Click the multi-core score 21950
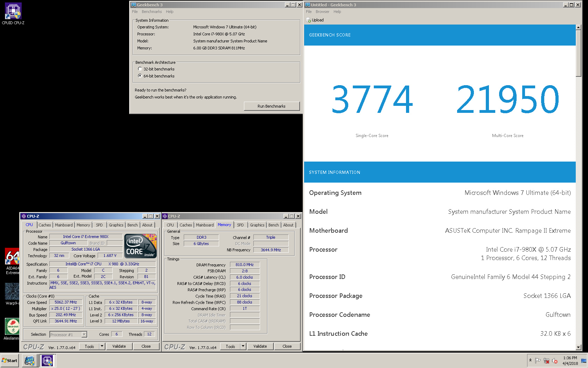 tap(508, 100)
